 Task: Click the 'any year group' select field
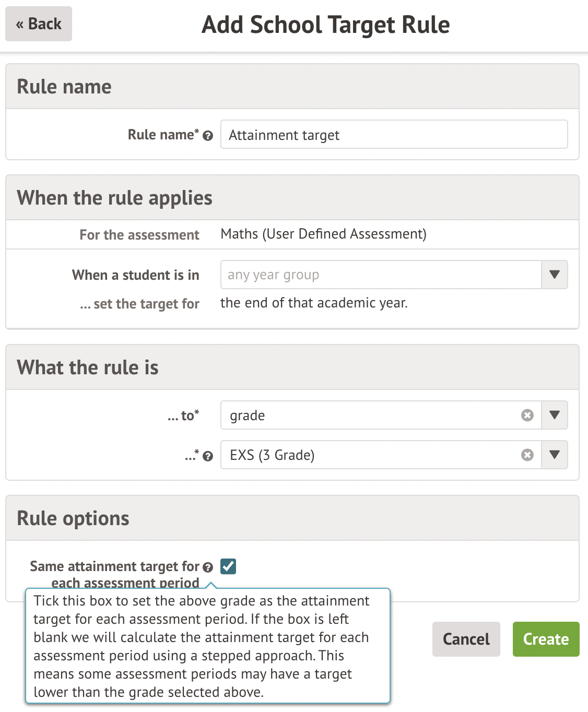pos(380,275)
